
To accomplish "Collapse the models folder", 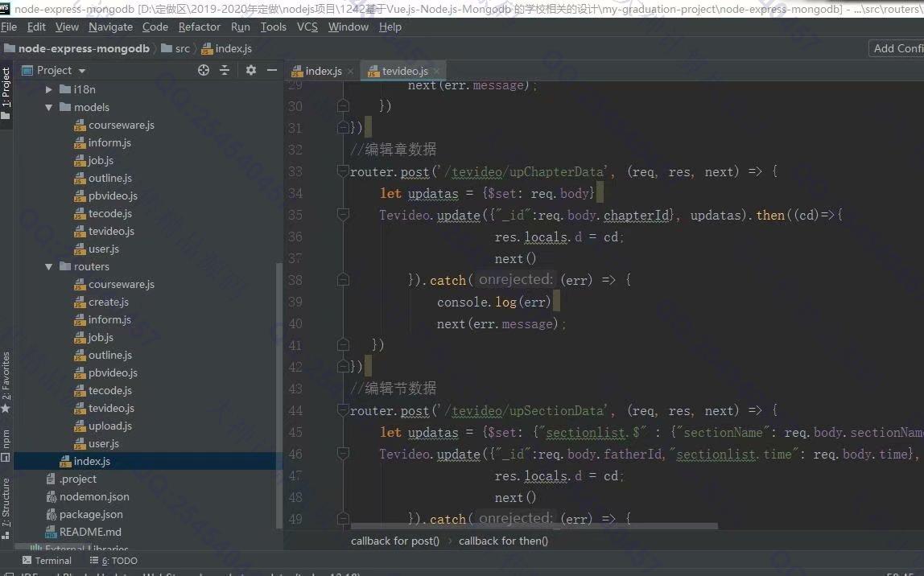I will click(49, 107).
